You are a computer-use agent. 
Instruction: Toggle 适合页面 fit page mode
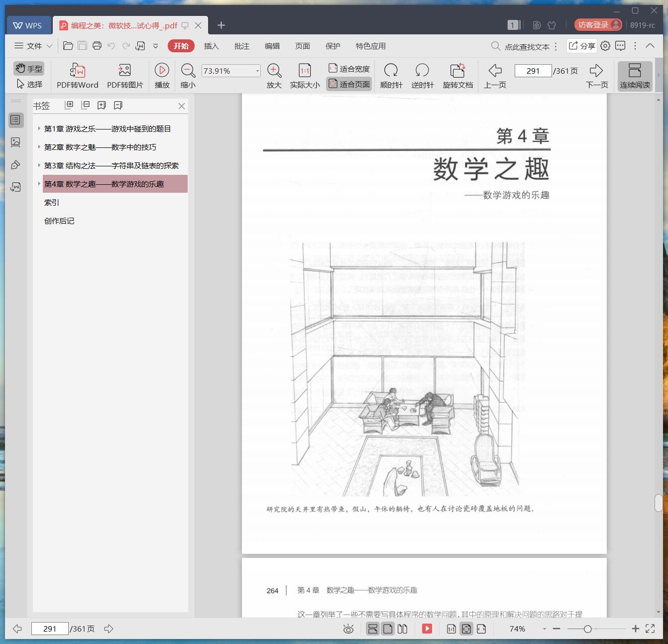(349, 84)
